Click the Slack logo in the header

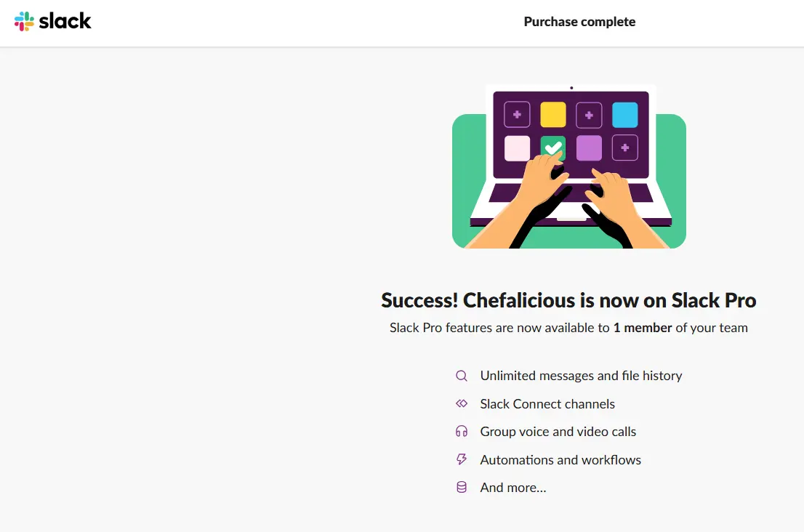click(52, 22)
